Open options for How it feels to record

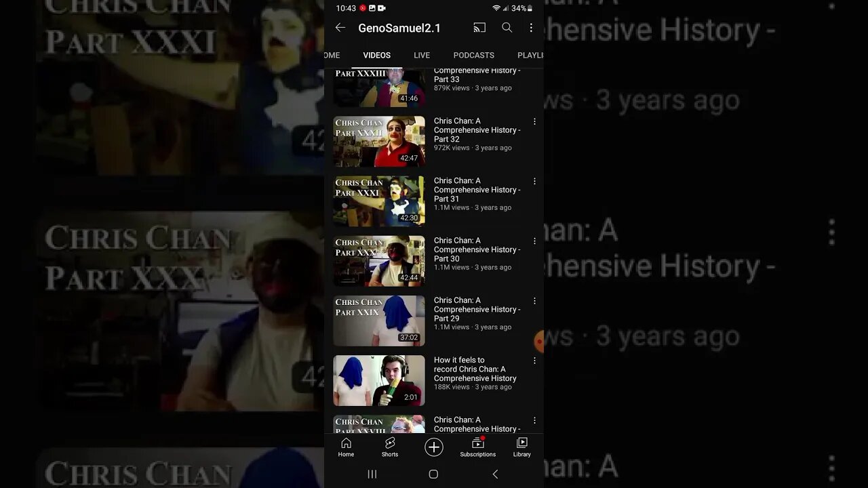point(534,361)
